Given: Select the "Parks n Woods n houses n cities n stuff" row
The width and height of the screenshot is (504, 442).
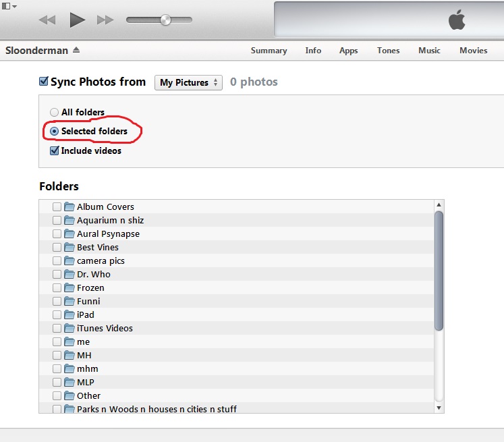Looking at the screenshot, I should [236, 408].
